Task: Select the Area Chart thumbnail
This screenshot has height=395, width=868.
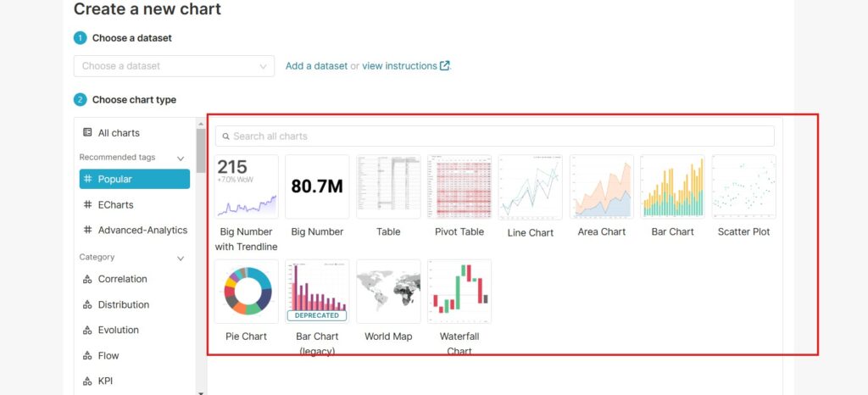Action: (x=601, y=186)
